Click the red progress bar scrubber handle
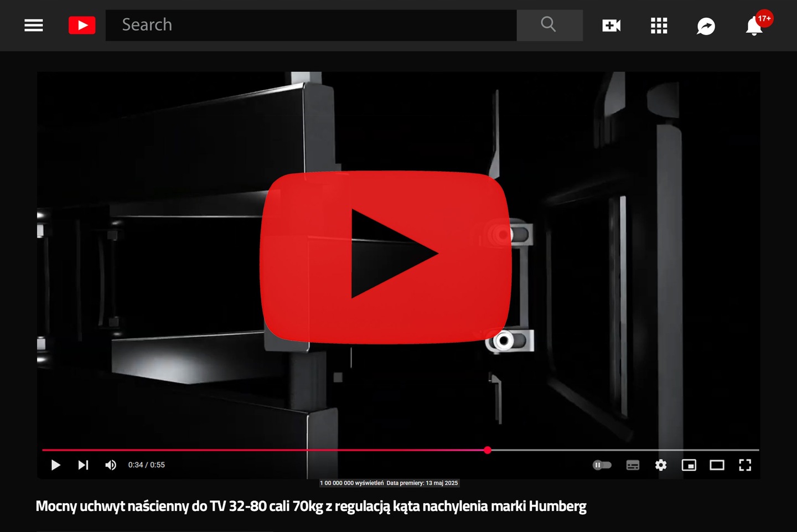The width and height of the screenshot is (797, 532). (x=488, y=450)
